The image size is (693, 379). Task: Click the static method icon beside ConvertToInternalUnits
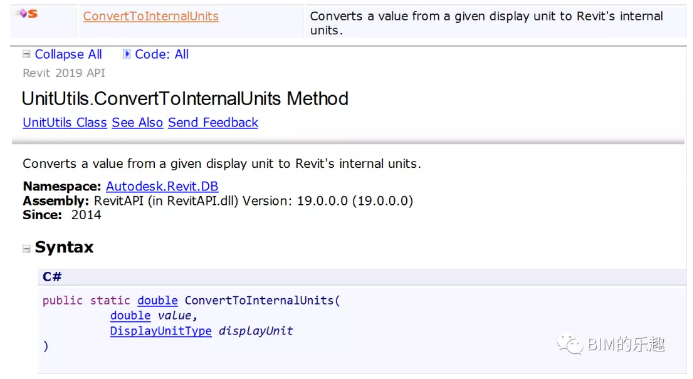point(27,14)
